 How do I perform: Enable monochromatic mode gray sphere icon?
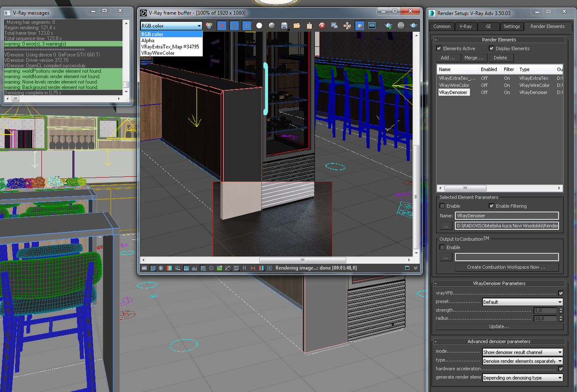[x=272, y=26]
